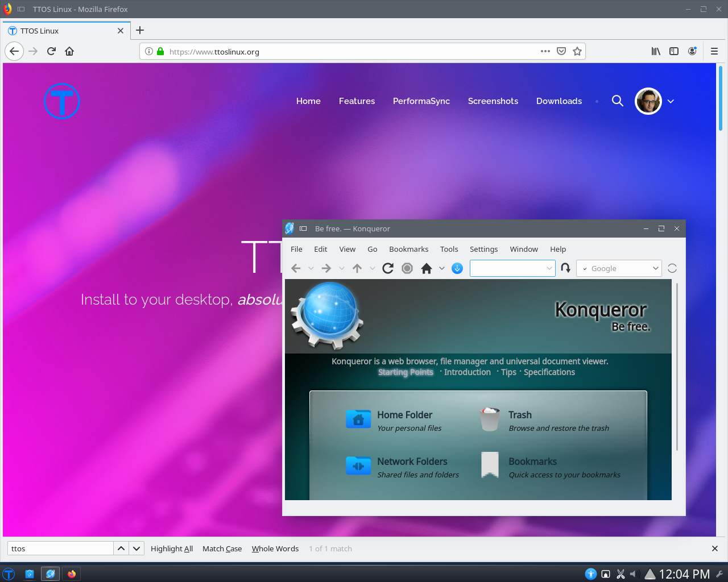
Task: Open Google search engine dropdown
Action: tap(655, 268)
